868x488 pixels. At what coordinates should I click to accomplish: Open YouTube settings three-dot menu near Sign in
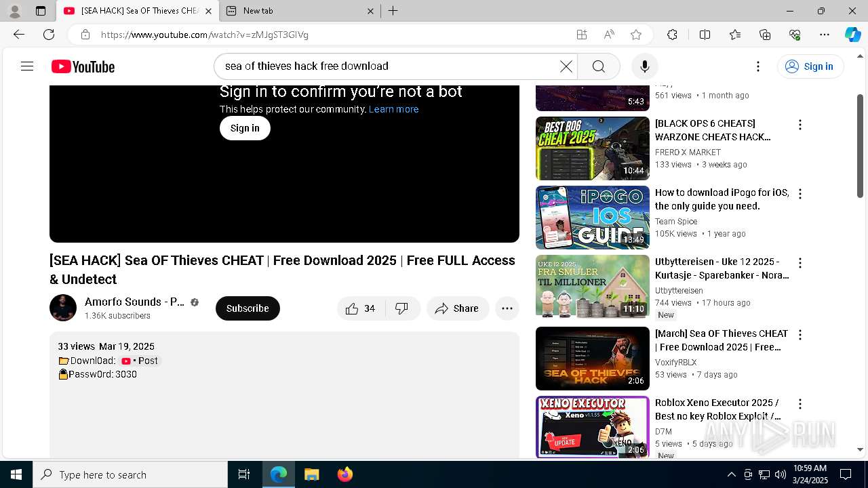[758, 66]
